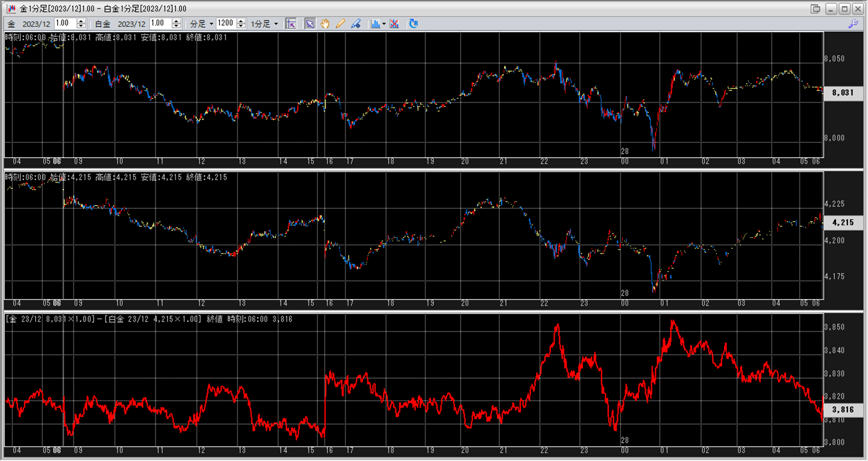Select the pencil drawing tool

340,24
